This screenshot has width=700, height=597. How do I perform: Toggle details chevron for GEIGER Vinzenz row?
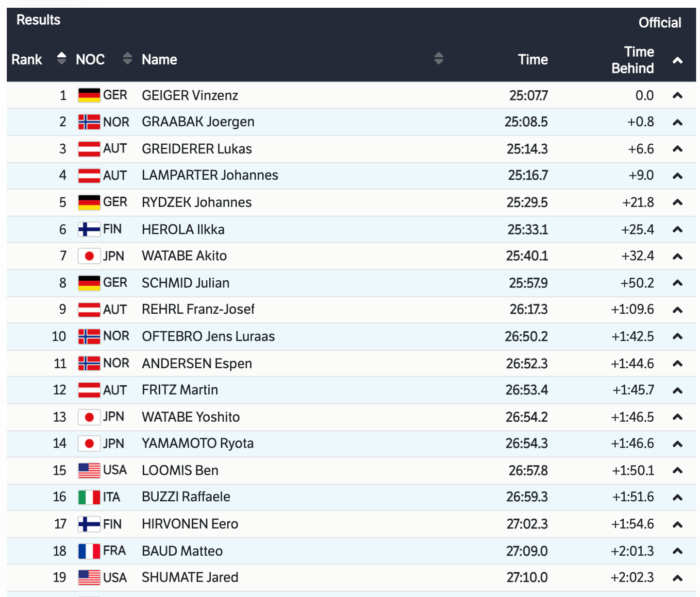coord(678,95)
